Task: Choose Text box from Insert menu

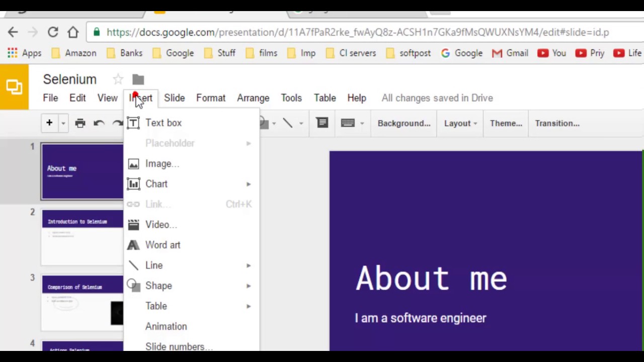Action: tap(191, 123)
